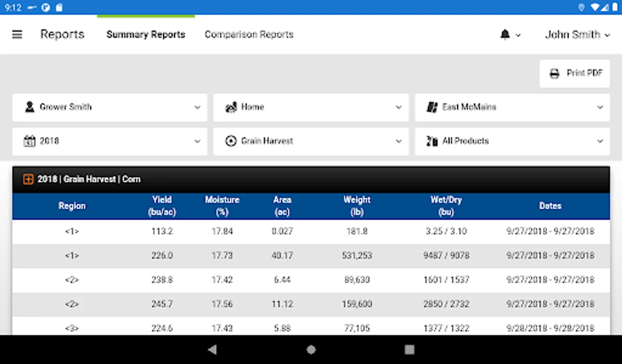Click the Reports page title

[62, 34]
